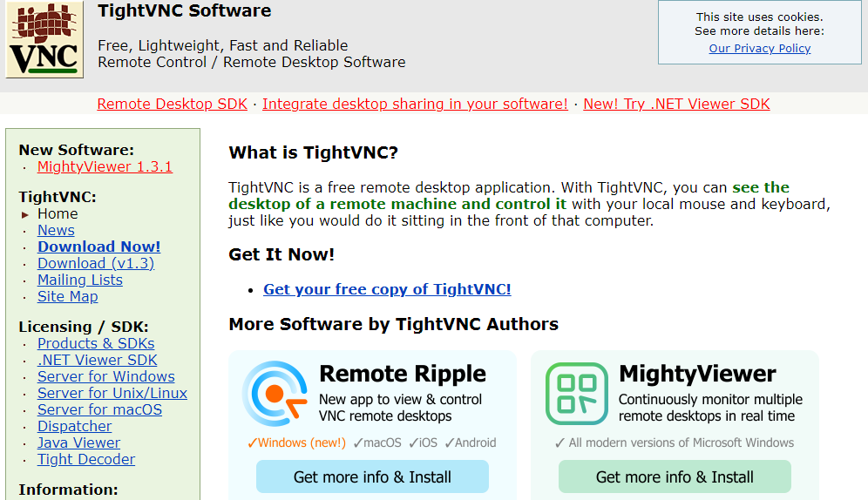868x500 pixels.
Task: Click the 'Get It Now!' heading
Action: [x=281, y=254]
